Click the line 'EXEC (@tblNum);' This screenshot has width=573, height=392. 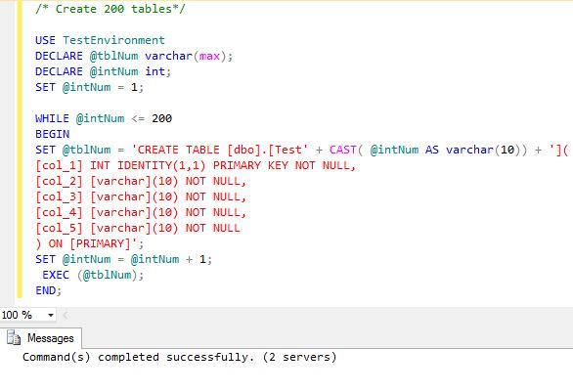pos(93,275)
